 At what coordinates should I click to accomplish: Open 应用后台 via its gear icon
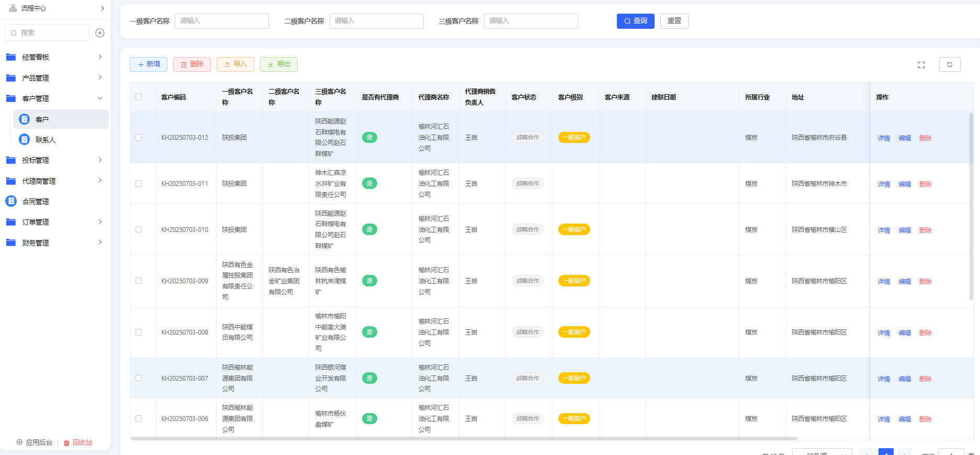[x=19, y=442]
